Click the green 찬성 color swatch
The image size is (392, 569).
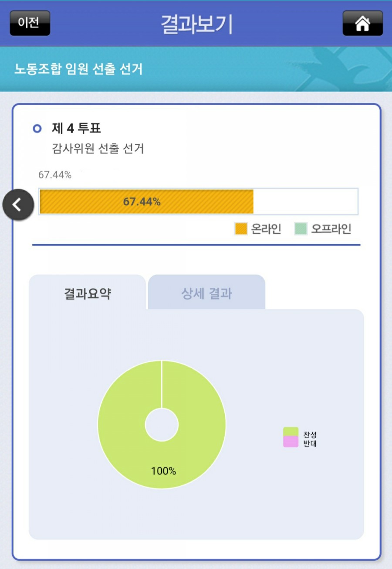pos(291,432)
